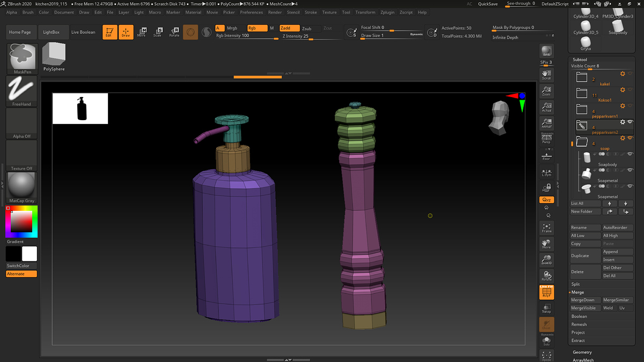This screenshot has width=644, height=362.
Task: Click the Move icon in right shelf
Action: point(546,244)
